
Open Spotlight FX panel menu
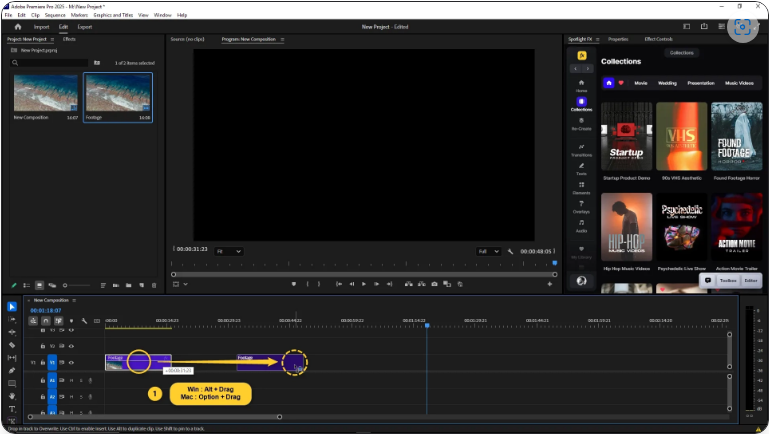point(597,39)
